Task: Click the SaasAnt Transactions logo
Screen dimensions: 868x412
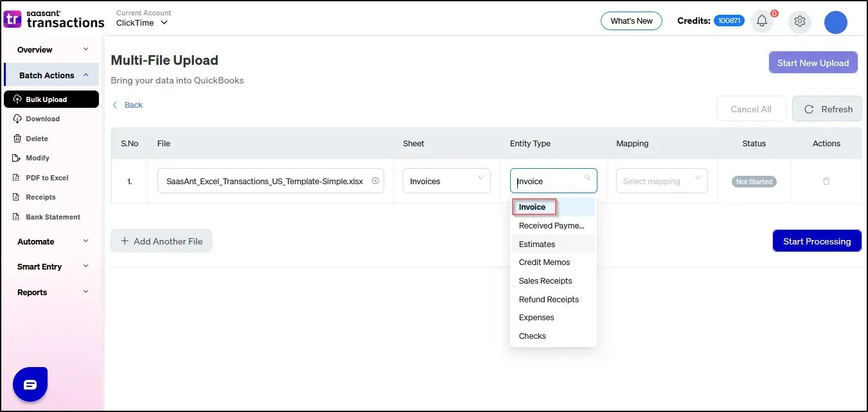Action: (54, 19)
